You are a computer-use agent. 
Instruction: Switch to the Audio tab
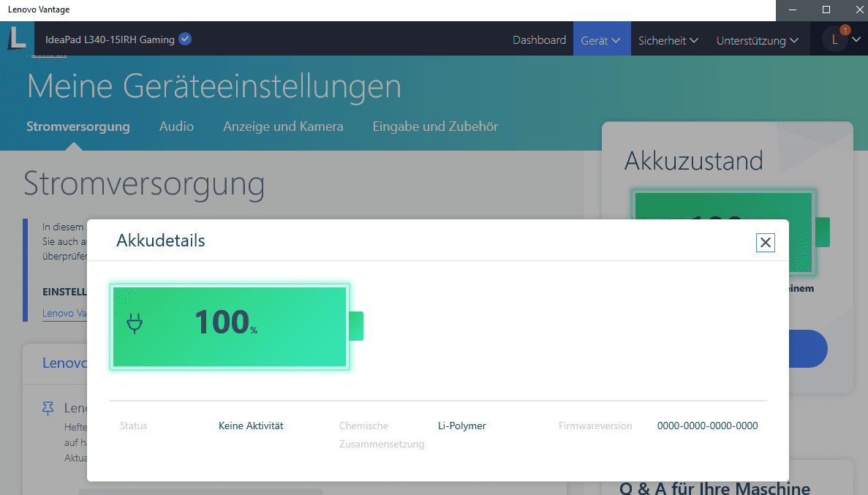(176, 126)
